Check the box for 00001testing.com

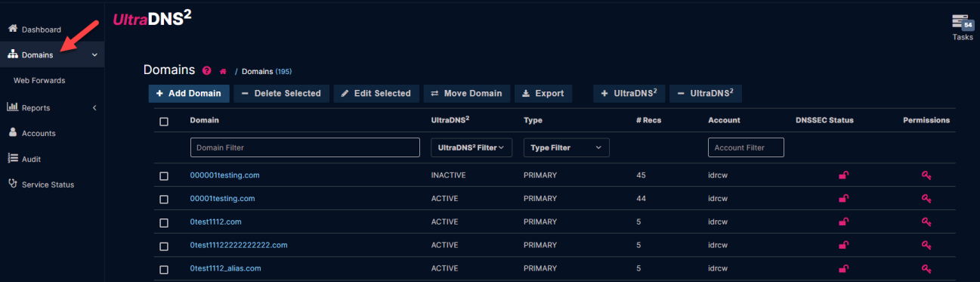coord(164,200)
